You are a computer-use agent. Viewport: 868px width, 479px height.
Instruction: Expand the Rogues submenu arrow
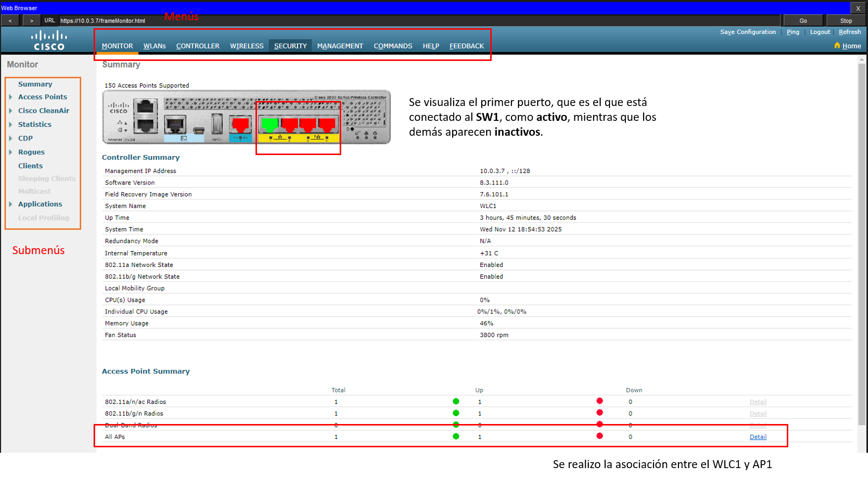[11, 152]
